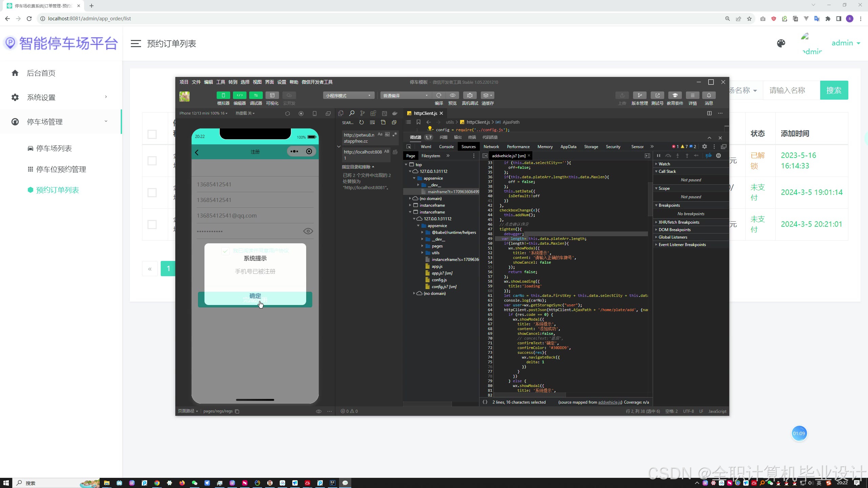Click the simulator (模拟器) toolbar icon
The width and height of the screenshot is (868, 488).
point(223,95)
